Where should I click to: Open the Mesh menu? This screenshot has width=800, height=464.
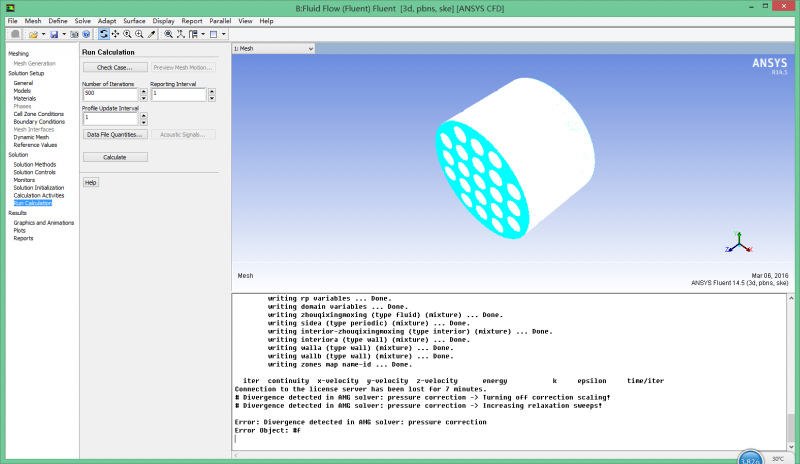click(33, 21)
